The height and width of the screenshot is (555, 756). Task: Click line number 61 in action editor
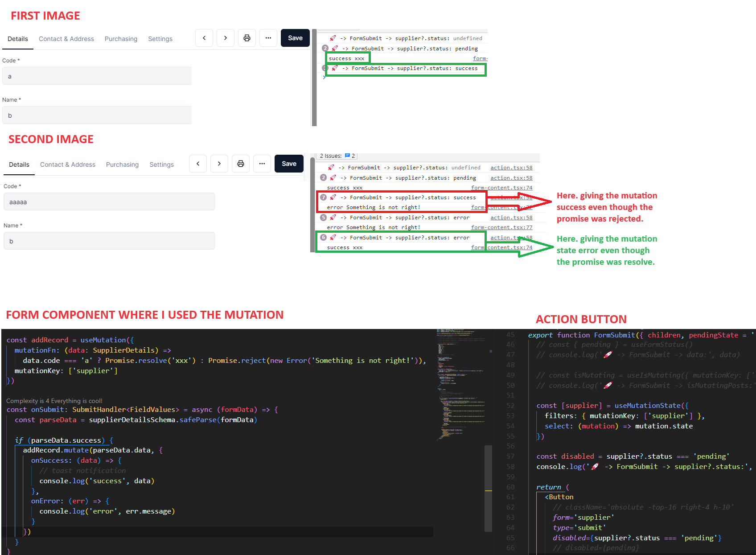(x=510, y=497)
